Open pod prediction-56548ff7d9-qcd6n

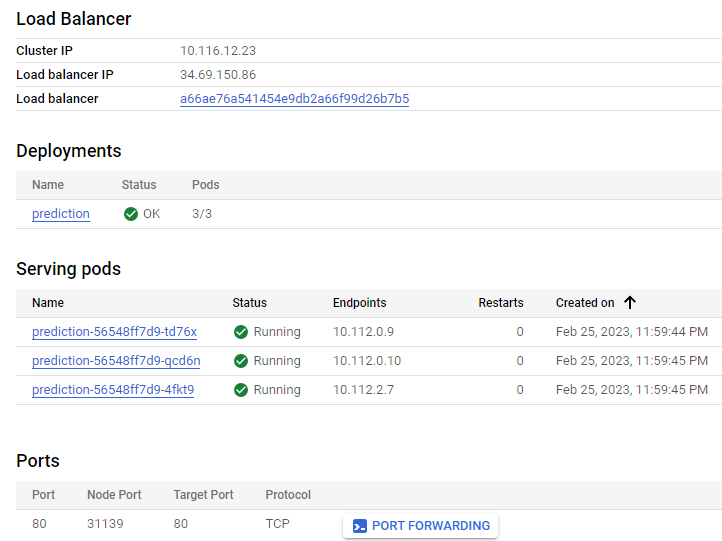(x=116, y=361)
